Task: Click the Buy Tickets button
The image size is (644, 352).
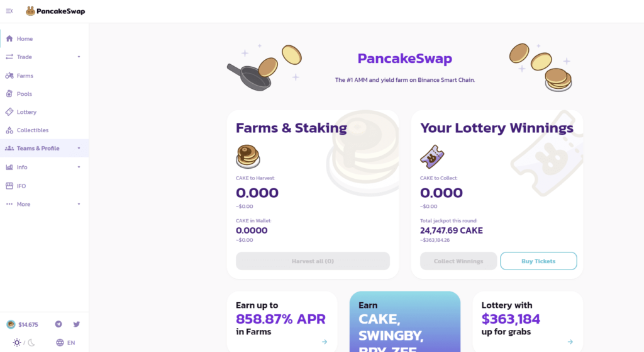Action: (538, 261)
